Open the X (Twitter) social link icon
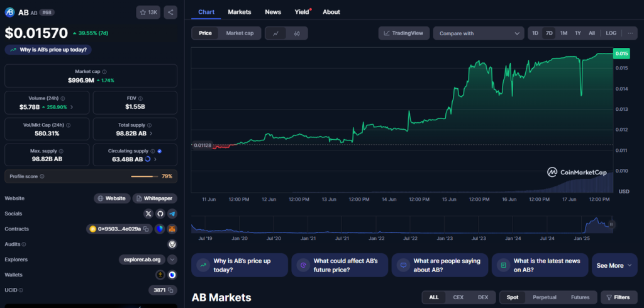Screen dimensions: 644x308 click(148, 214)
